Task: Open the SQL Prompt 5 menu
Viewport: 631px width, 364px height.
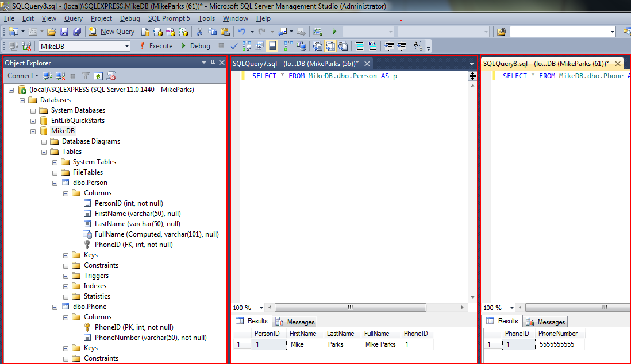Action: (169, 18)
